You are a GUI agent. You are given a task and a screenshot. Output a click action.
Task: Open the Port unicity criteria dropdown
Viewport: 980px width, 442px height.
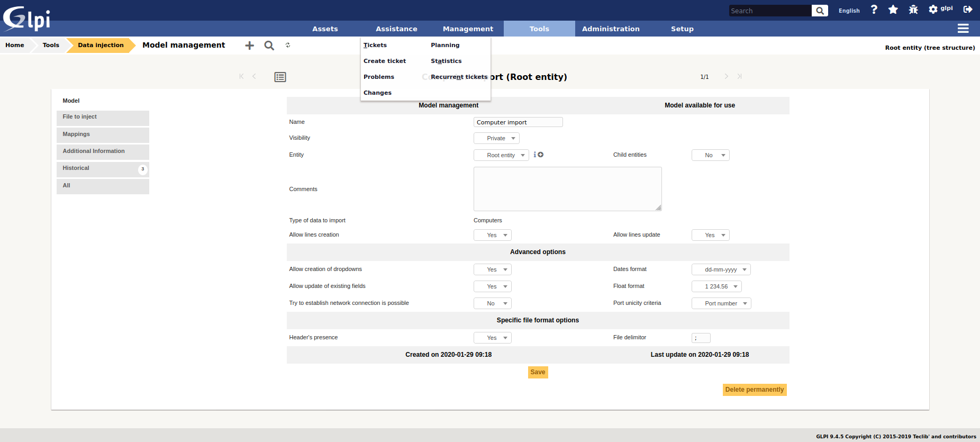tap(721, 303)
